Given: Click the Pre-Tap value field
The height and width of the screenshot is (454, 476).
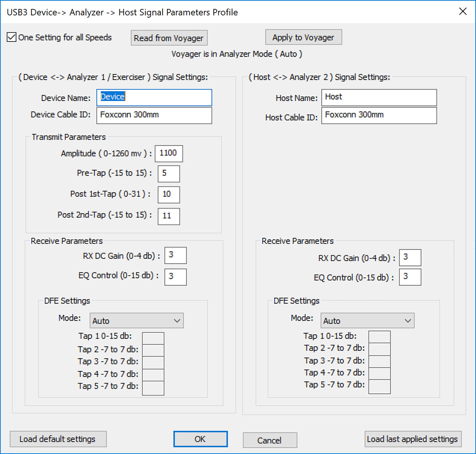Looking at the screenshot, I should point(169,174).
